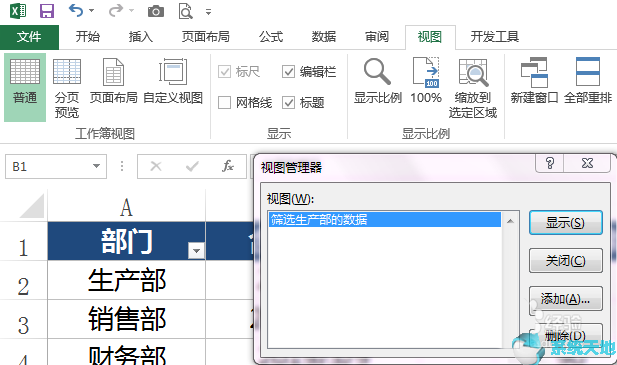Select the cell containing 生产部
Screen dimensions: 617x365
click(126, 280)
